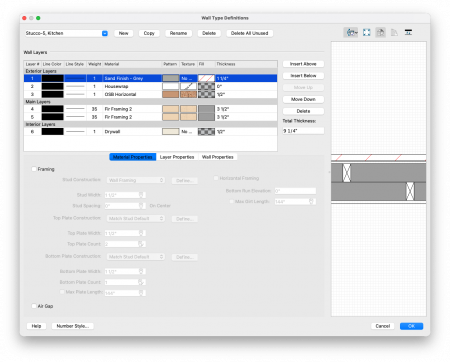
Task: Toggle the Max Plate Length checkbox
Action: (x=62, y=292)
